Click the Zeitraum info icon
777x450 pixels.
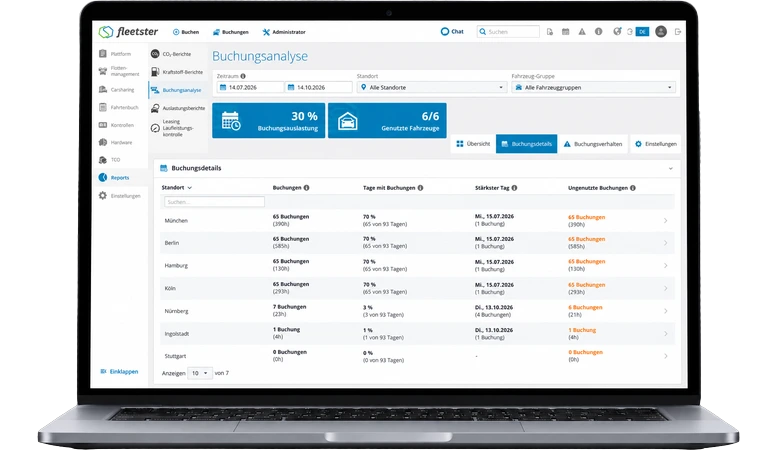(x=243, y=76)
